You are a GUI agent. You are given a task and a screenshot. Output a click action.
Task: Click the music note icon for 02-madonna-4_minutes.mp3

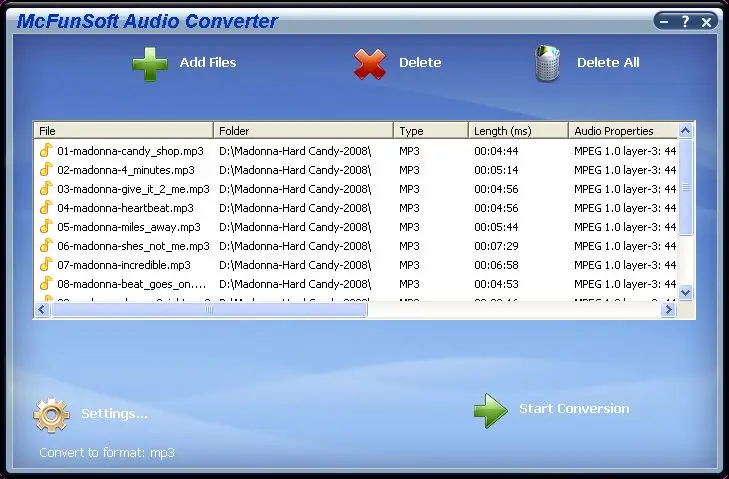[46, 170]
